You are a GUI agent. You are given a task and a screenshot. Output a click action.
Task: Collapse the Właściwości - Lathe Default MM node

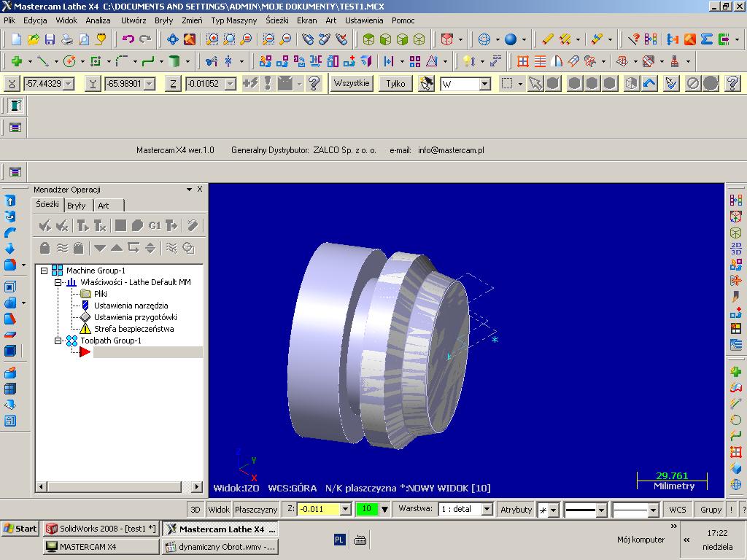[58, 282]
